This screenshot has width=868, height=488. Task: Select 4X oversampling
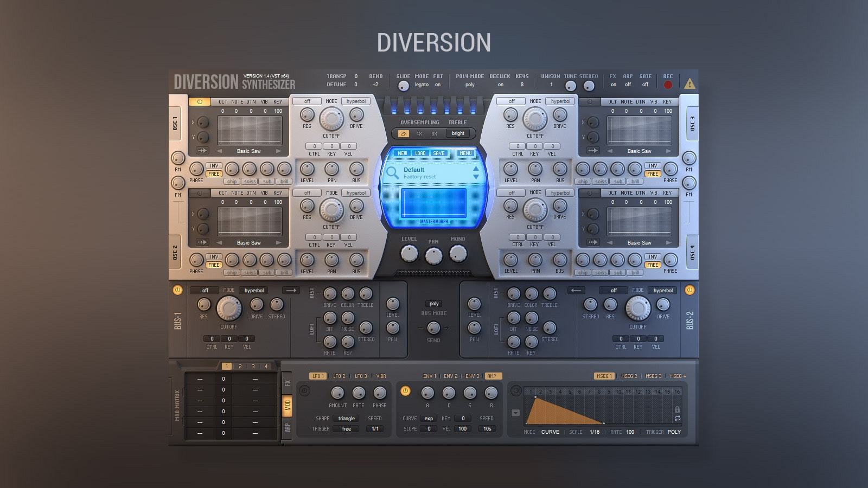pyautogui.click(x=419, y=133)
